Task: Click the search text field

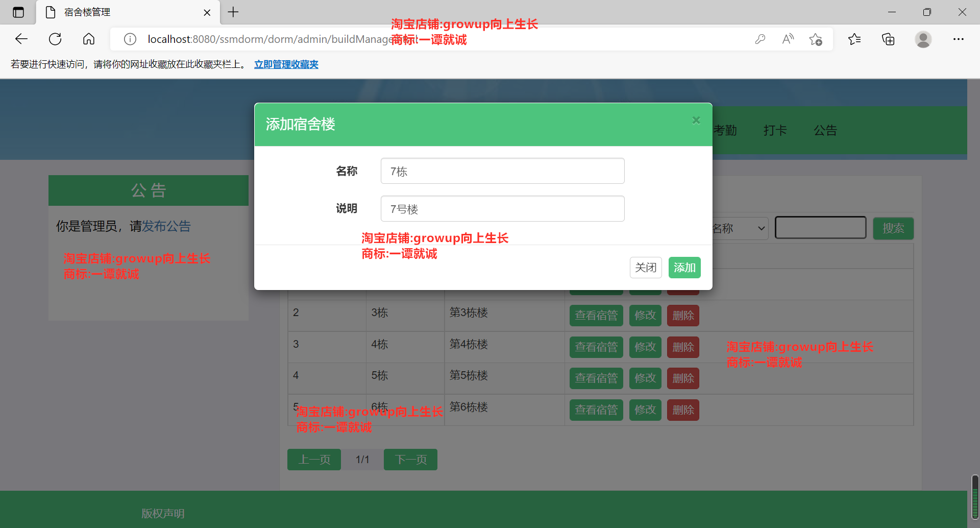Action: (820, 228)
